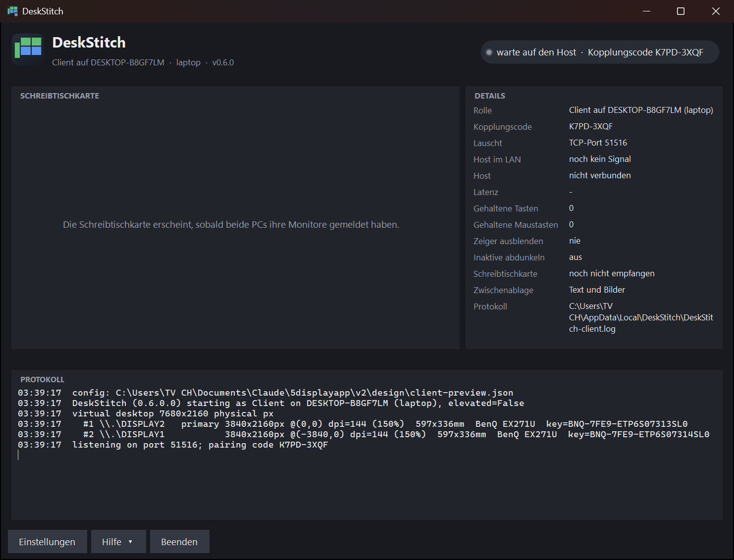Image resolution: width=734 pixels, height=560 pixels.
Task: Click the 0 value next to Gehaltene Maustasten
Action: point(572,224)
